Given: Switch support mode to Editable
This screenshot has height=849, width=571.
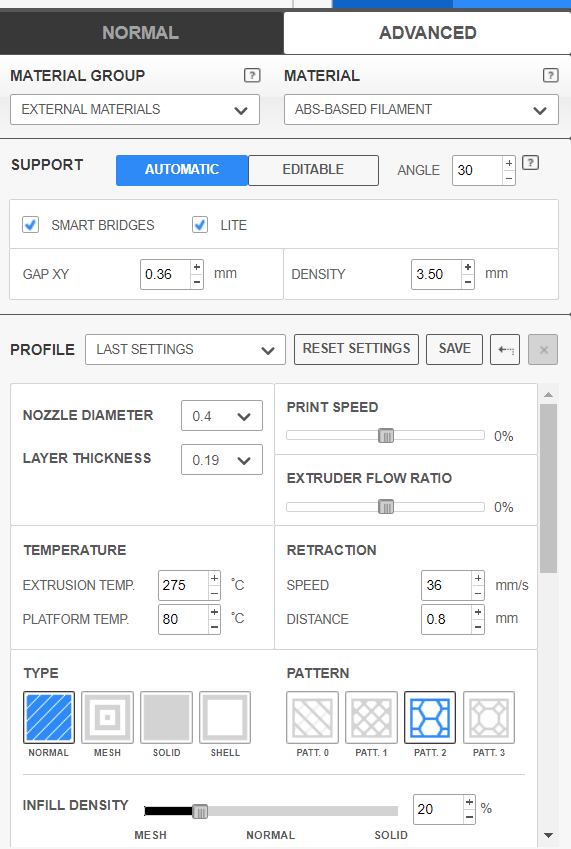Looking at the screenshot, I should pos(313,170).
